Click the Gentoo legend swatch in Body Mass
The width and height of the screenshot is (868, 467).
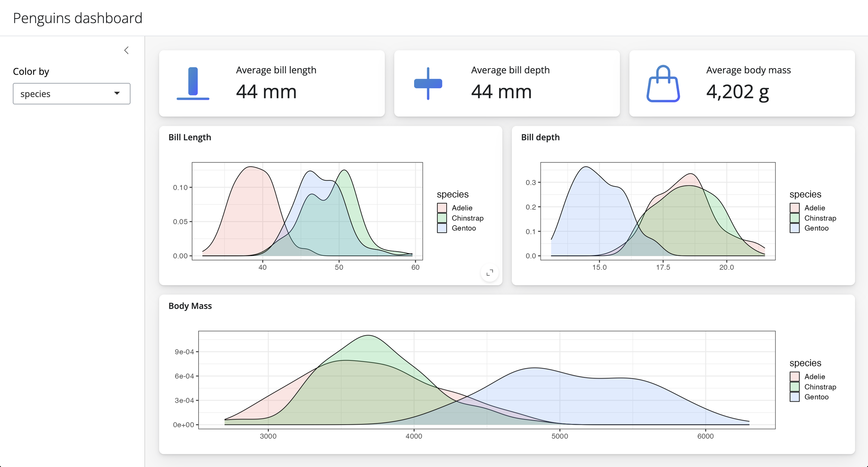(x=794, y=397)
